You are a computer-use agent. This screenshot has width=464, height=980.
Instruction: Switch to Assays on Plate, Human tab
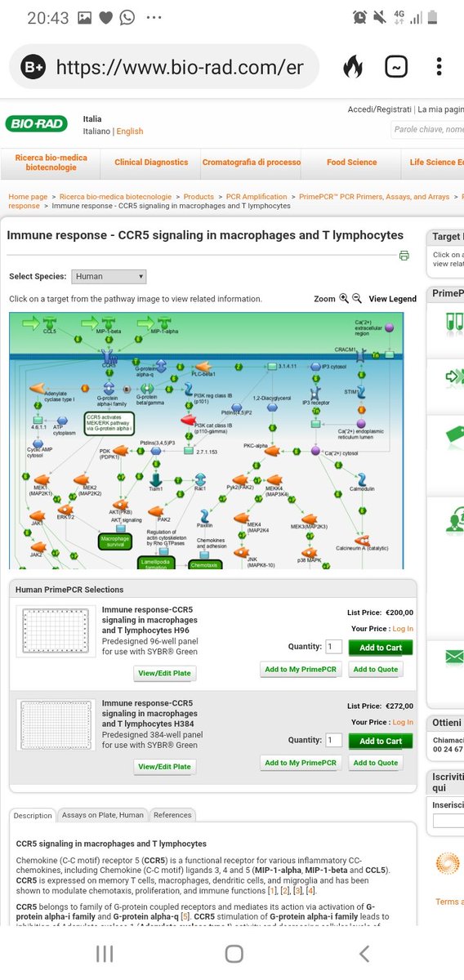(x=103, y=815)
